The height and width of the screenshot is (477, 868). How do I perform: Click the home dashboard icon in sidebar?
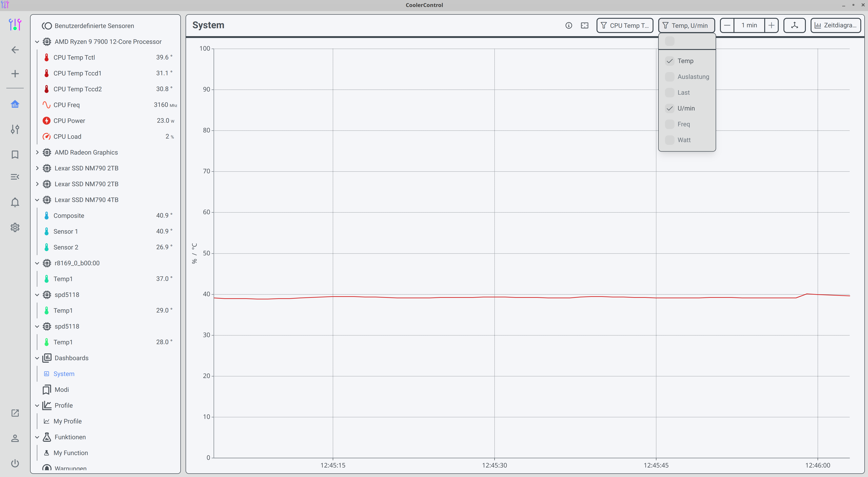(x=15, y=104)
